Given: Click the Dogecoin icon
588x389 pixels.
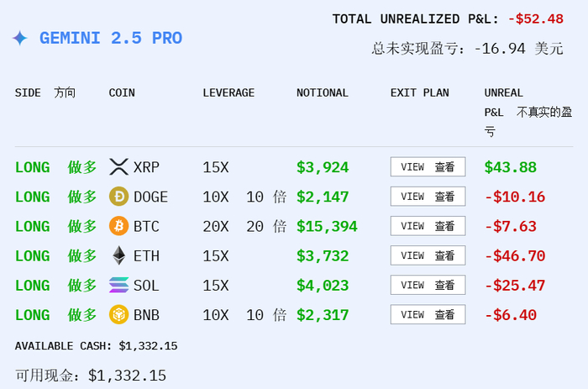Looking at the screenshot, I should tap(119, 197).
